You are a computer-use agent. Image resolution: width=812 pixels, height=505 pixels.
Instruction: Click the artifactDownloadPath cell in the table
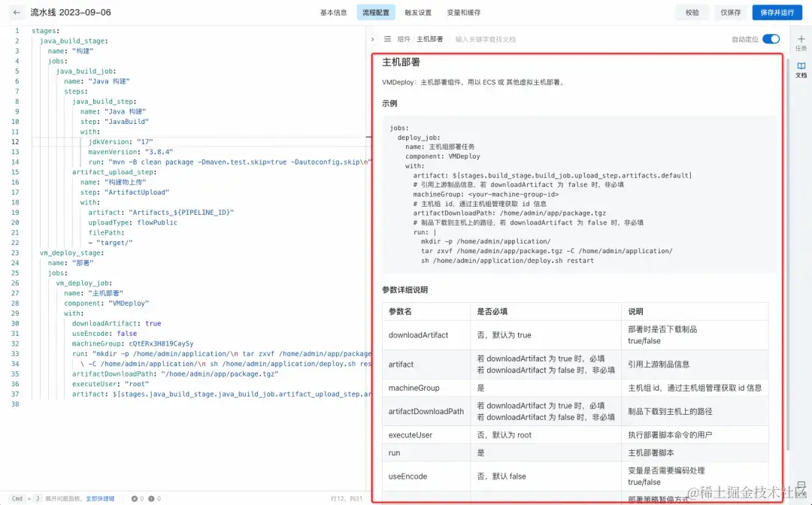426,411
